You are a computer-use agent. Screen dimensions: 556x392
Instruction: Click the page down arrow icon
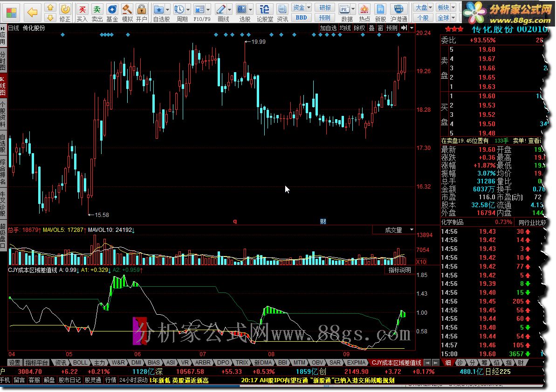point(50,17)
